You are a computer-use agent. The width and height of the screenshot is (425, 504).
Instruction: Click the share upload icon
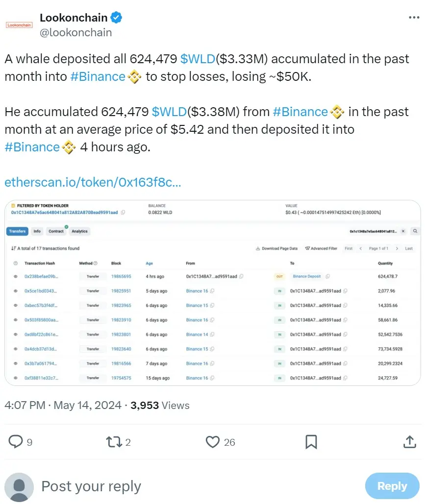point(409,442)
